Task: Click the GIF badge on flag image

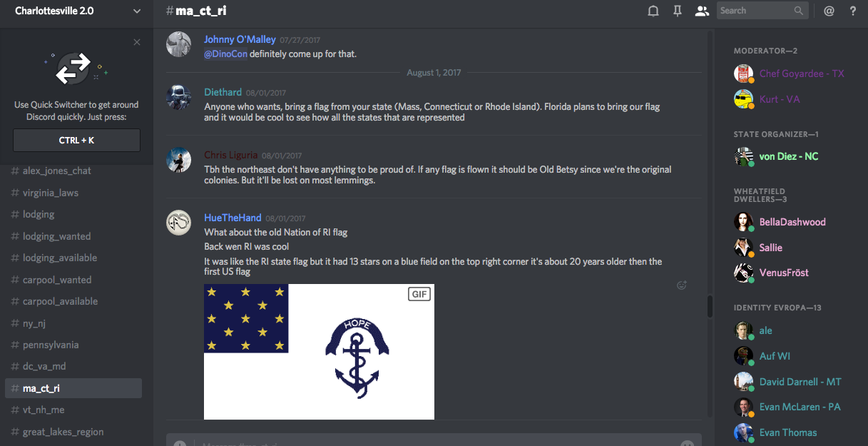Action: click(419, 294)
